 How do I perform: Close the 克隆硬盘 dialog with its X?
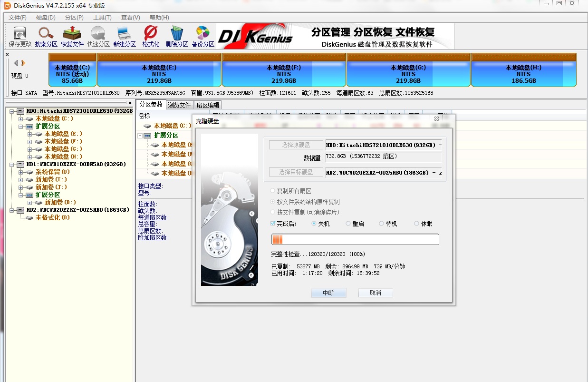click(435, 118)
